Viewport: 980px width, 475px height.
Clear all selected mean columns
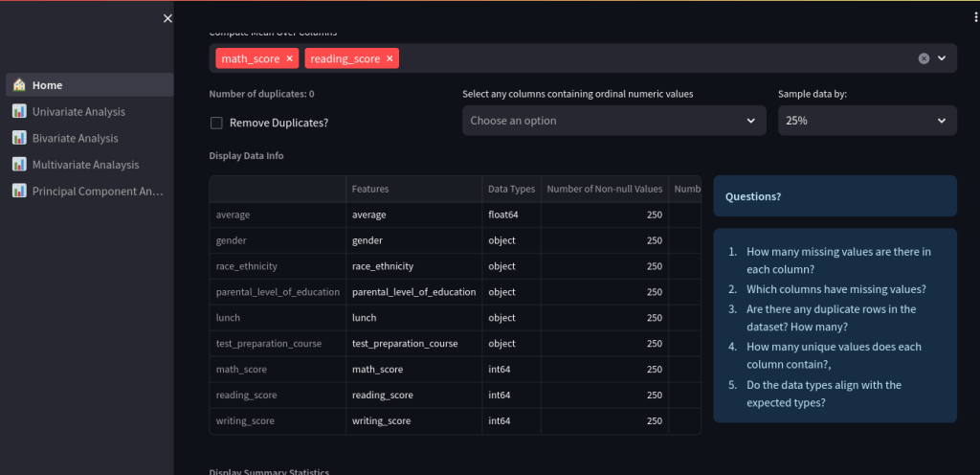click(x=924, y=58)
